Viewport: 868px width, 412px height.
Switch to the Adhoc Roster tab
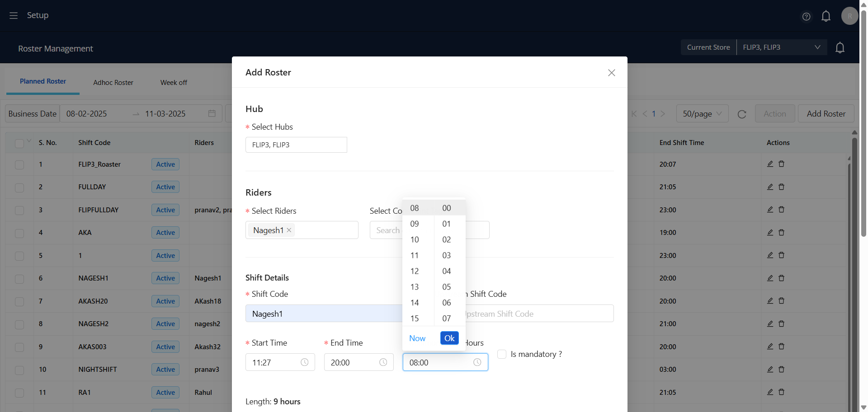pos(113,83)
